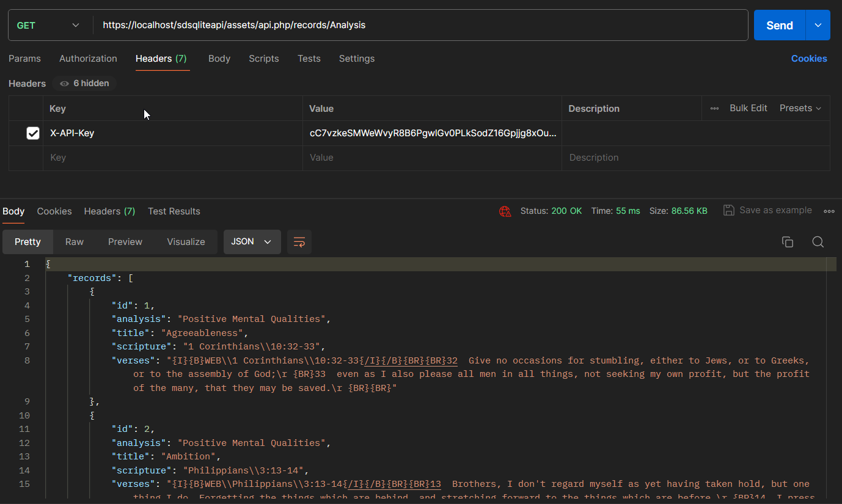Open the Presets dropdown
Viewport: 842px width, 504px height.
click(x=800, y=108)
